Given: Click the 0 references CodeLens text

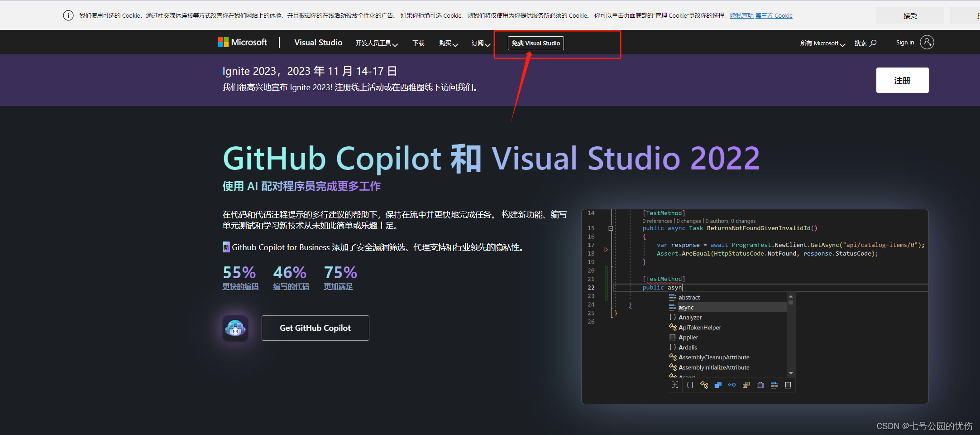Looking at the screenshot, I should 657,221.
